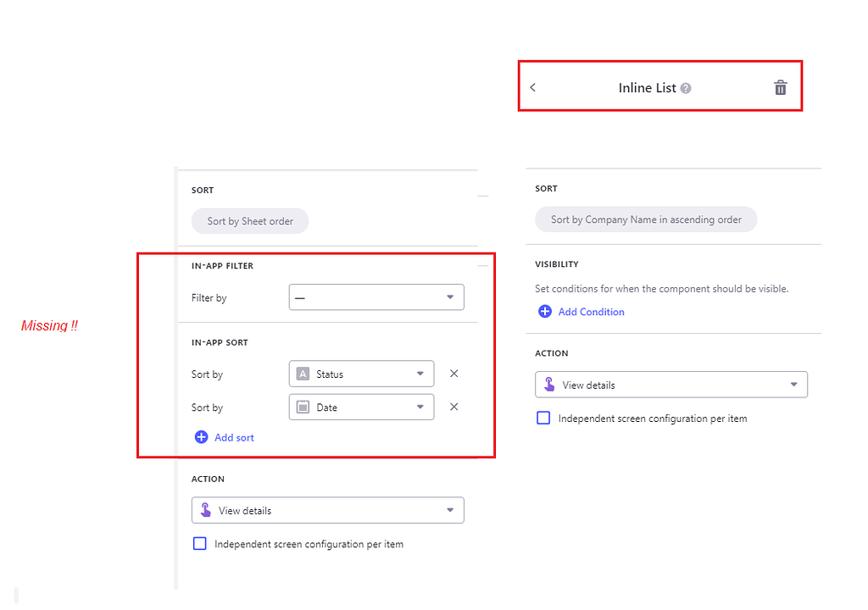The width and height of the screenshot is (868, 610).
Task: Click the text-type 'A' icon inside the Status field
Action: pos(304,374)
